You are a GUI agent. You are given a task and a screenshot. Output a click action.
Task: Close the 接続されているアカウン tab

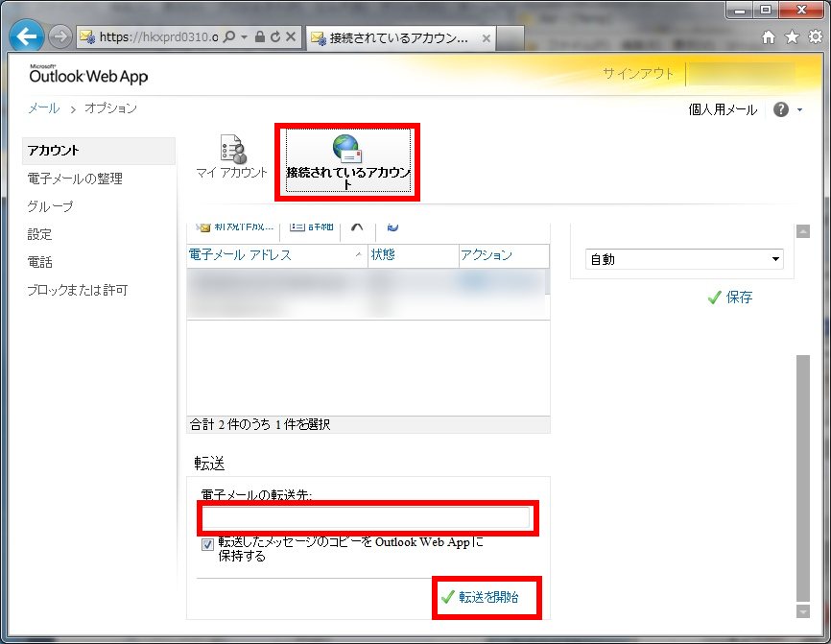point(486,38)
